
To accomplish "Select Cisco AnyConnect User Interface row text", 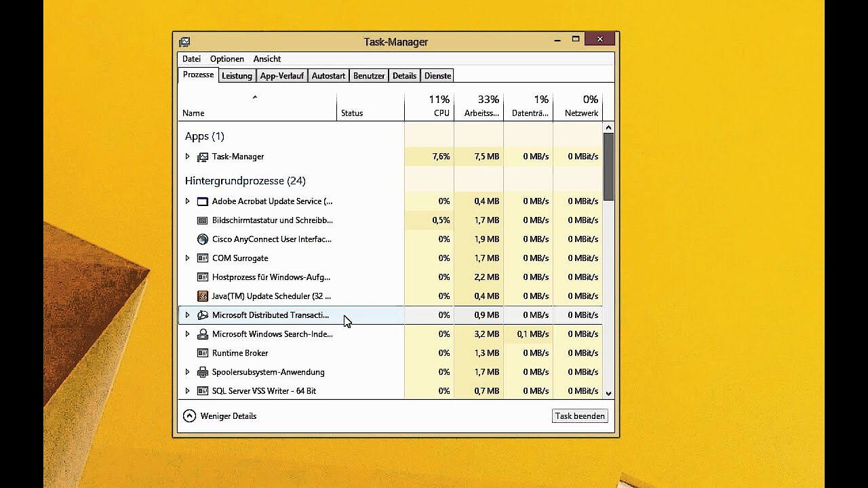I will click(272, 239).
